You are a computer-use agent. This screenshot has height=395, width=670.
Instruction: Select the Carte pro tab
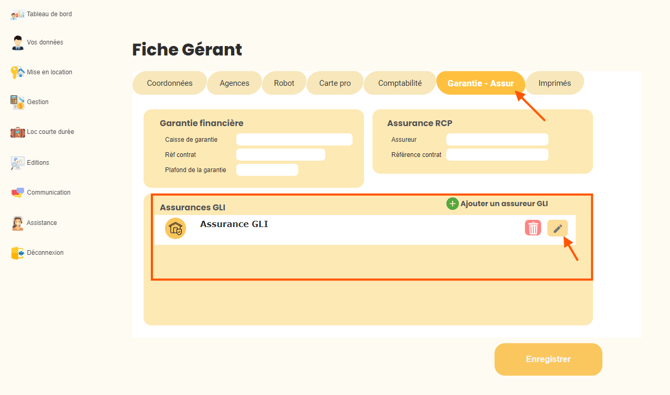click(x=335, y=83)
